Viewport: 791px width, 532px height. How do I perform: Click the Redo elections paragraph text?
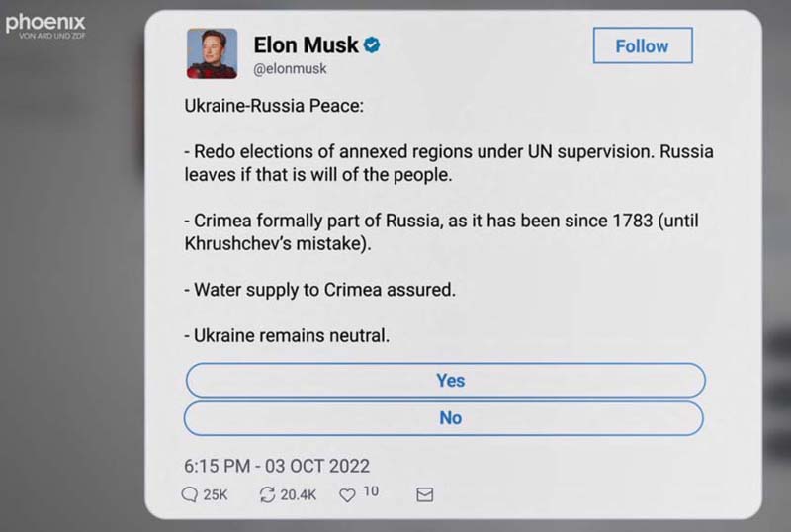point(449,163)
